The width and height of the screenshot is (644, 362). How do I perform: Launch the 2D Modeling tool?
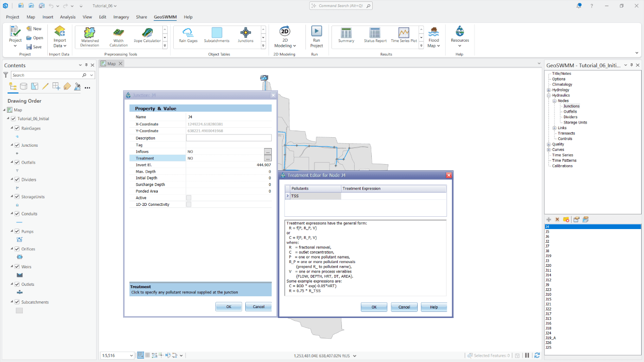coord(285,36)
